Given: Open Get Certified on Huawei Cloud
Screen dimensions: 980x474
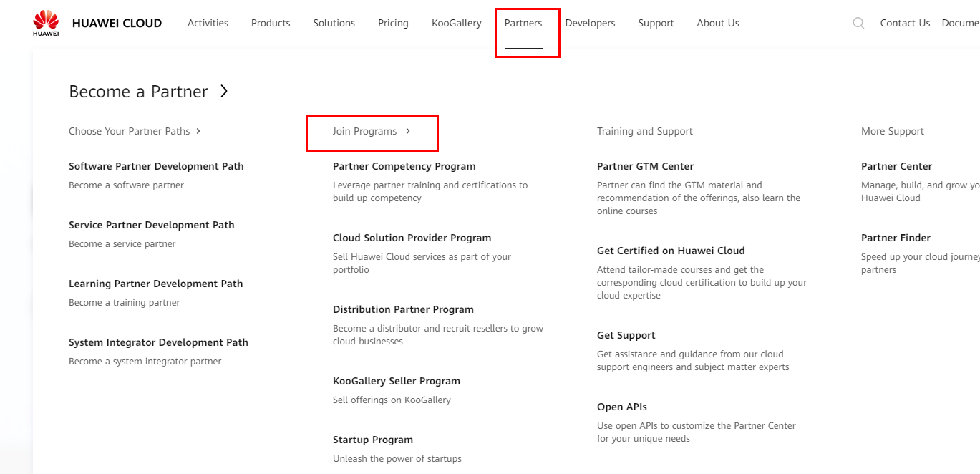Looking at the screenshot, I should coord(671,251).
